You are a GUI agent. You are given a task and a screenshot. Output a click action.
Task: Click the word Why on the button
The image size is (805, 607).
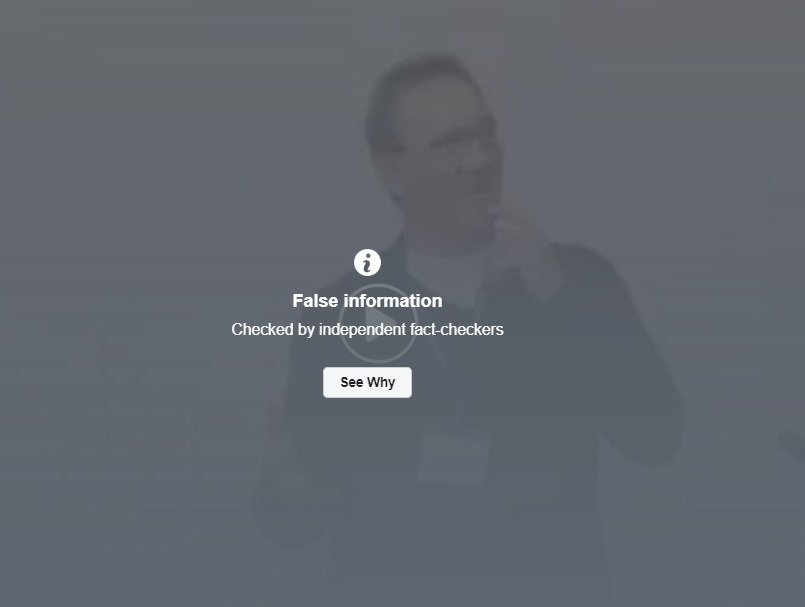pyautogui.click(x=381, y=383)
